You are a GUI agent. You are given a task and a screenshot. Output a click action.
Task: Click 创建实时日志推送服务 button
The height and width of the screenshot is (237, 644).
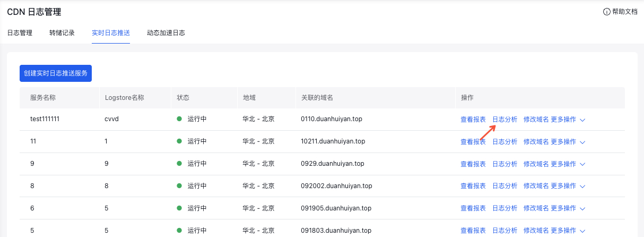[56, 73]
